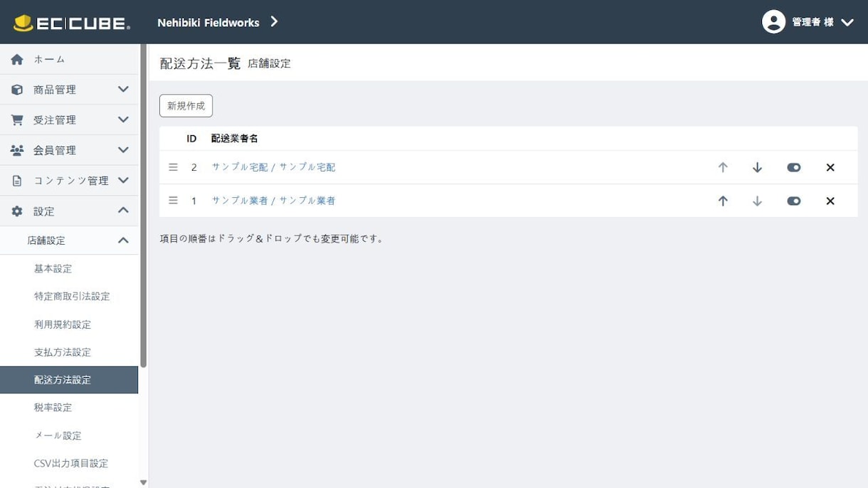Open the サンプル業者 / サンプル業者 link

click(x=273, y=201)
